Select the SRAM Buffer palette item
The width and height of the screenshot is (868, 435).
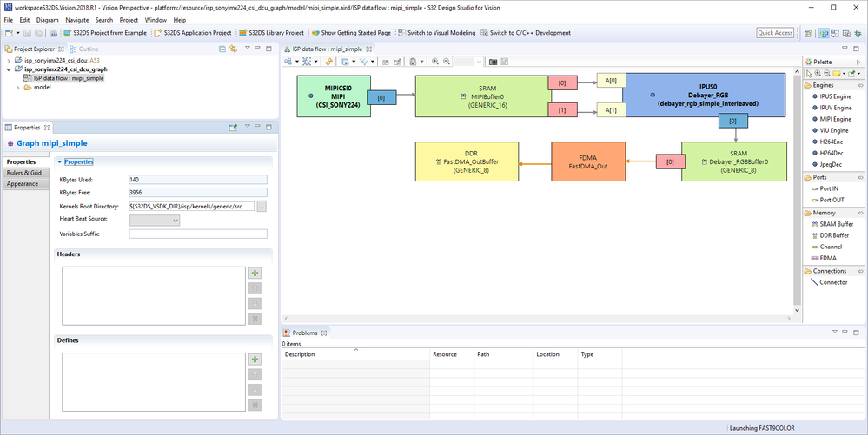(832, 224)
